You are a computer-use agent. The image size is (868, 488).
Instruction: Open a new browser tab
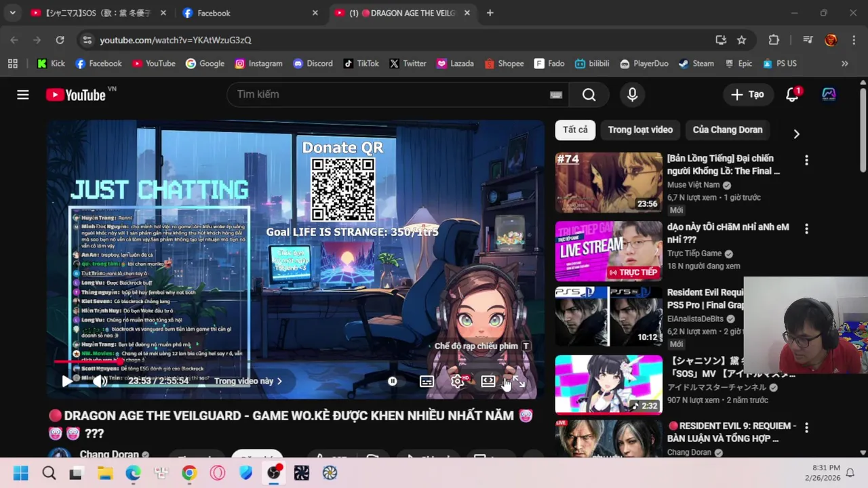click(x=490, y=13)
